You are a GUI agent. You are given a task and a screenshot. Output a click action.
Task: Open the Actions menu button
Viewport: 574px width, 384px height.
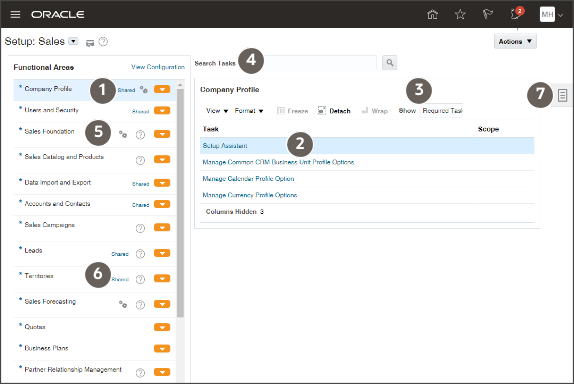click(515, 41)
